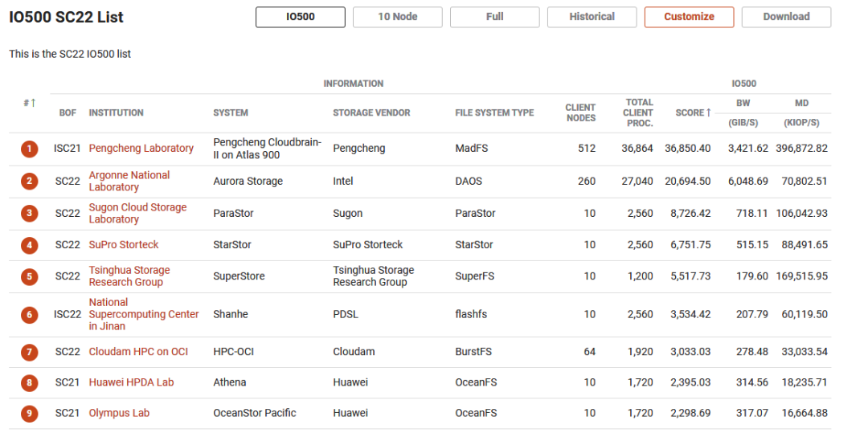Click the FILE SYSTEM TYPE column header
This screenshot has height=433, width=868.
(x=494, y=112)
